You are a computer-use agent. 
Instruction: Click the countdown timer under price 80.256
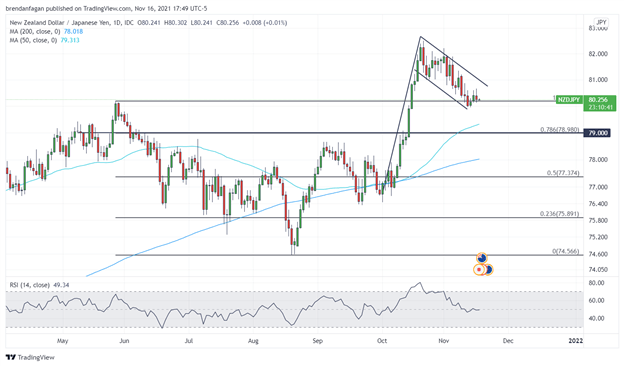click(x=600, y=107)
